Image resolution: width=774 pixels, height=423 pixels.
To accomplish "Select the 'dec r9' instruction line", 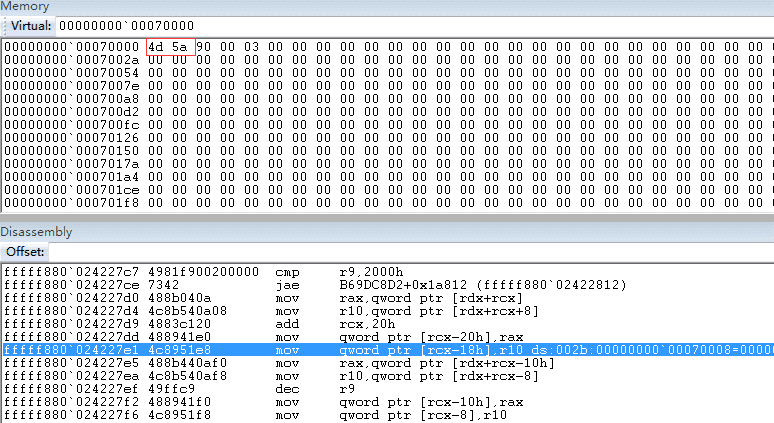I will click(x=388, y=389).
